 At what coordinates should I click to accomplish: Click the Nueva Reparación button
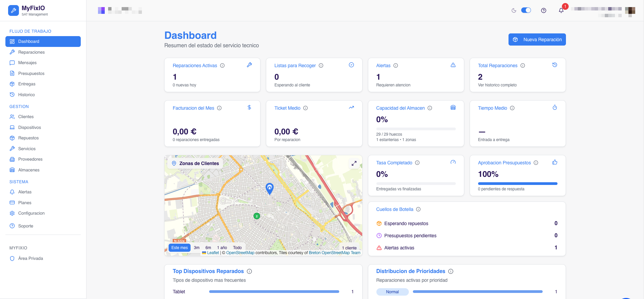537,39
